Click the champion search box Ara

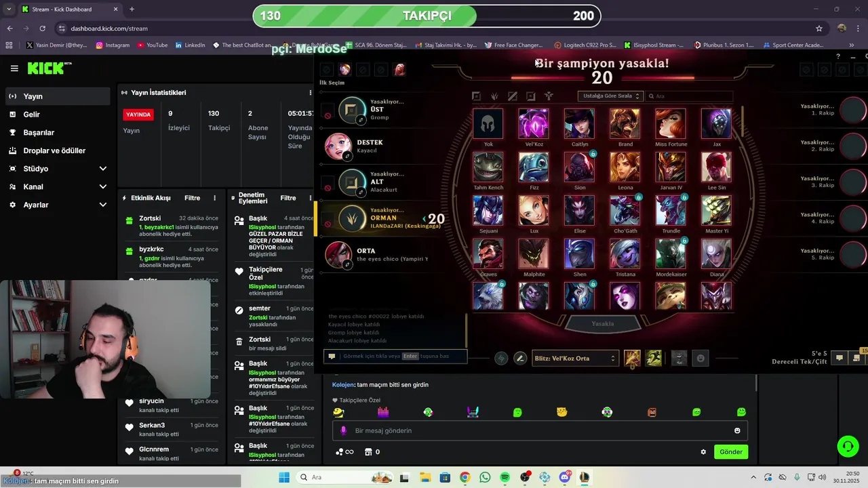point(689,96)
